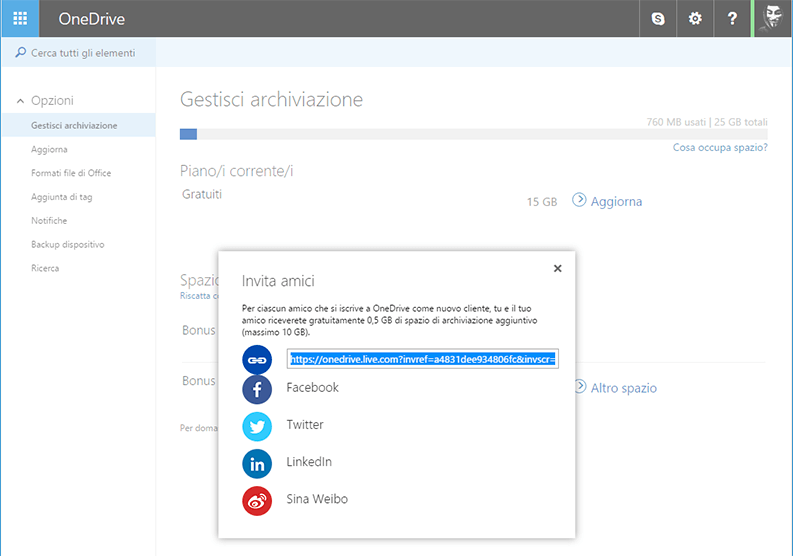Click the copy link chain icon
The width and height of the screenshot is (793, 556).
coord(257,360)
